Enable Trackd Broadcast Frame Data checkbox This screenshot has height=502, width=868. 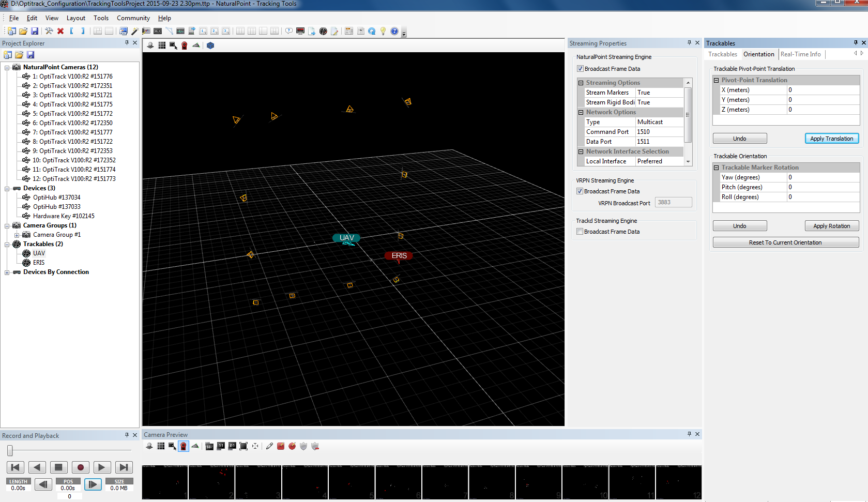click(x=580, y=232)
